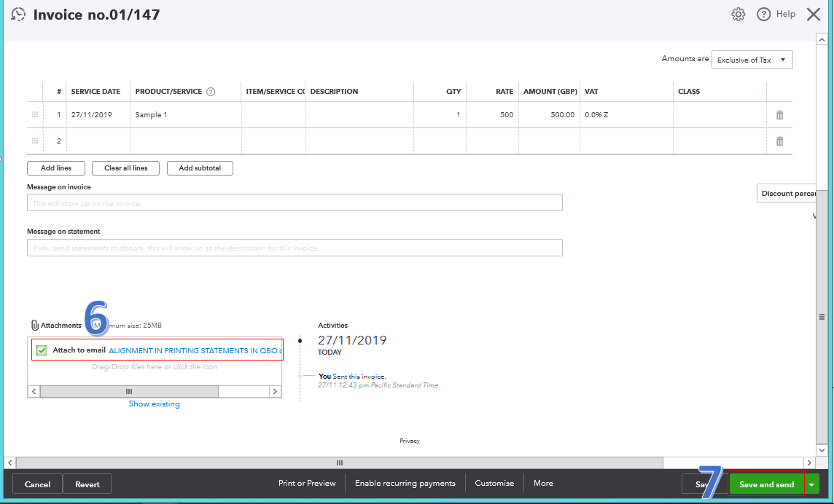Click the Attachments paperclip icon

[x=34, y=325]
